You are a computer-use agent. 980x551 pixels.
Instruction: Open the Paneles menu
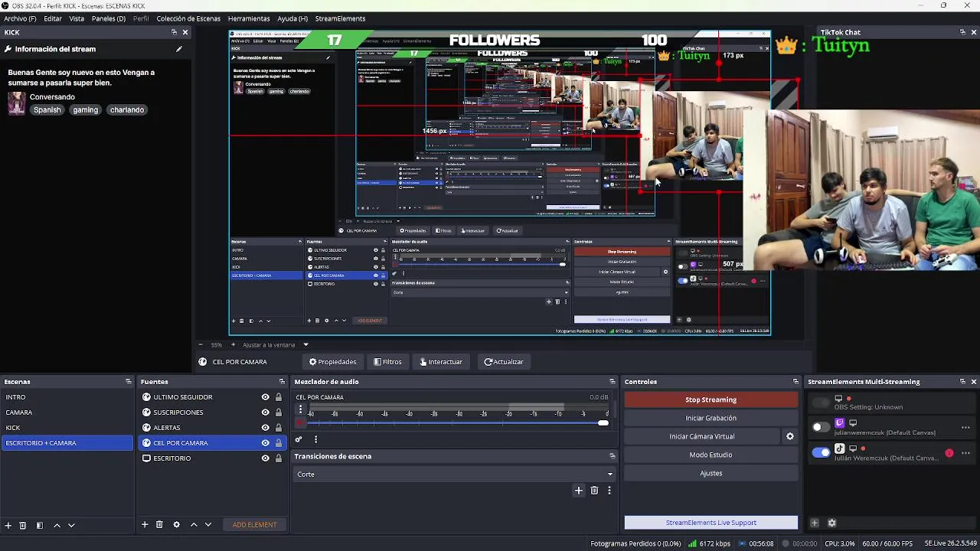point(109,18)
